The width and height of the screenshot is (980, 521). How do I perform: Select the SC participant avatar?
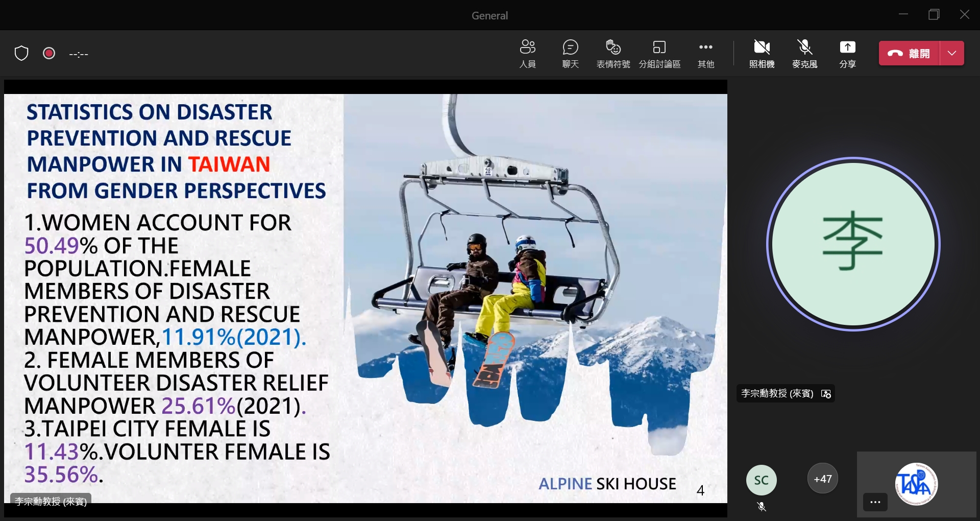click(x=761, y=480)
